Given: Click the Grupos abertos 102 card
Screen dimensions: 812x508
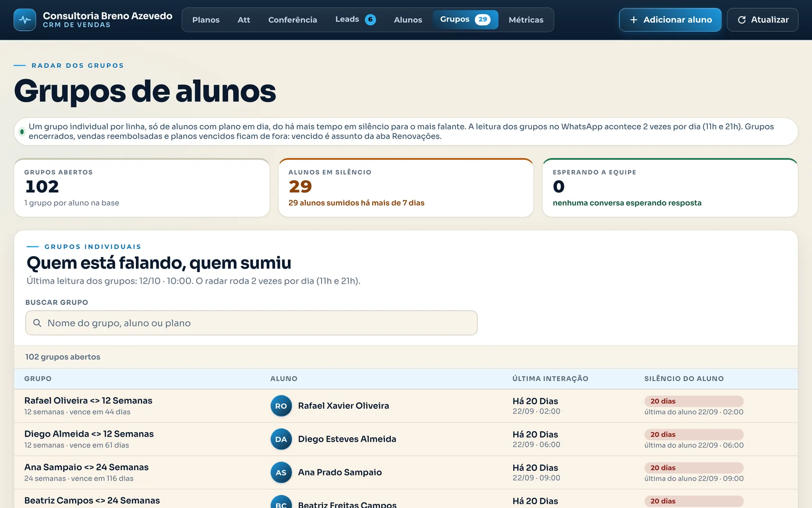Looking at the screenshot, I should point(142,188).
